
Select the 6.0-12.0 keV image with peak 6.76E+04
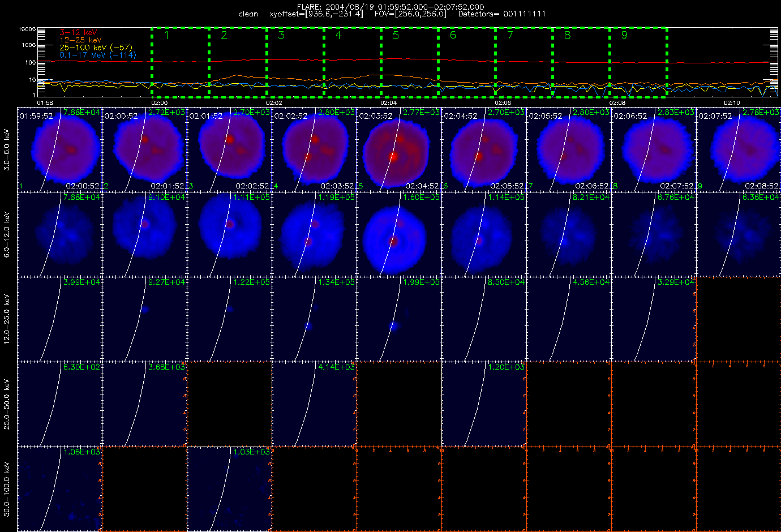tap(654, 234)
